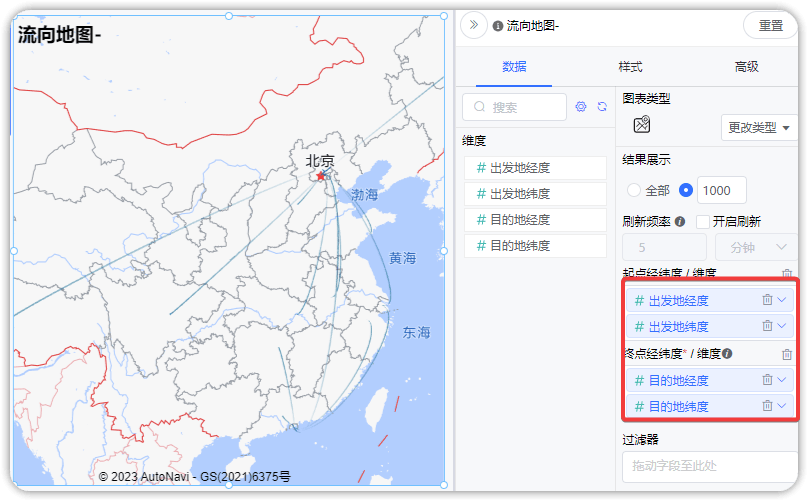
Task: Delete 出发地纬度 from start point fields
Action: (x=767, y=326)
